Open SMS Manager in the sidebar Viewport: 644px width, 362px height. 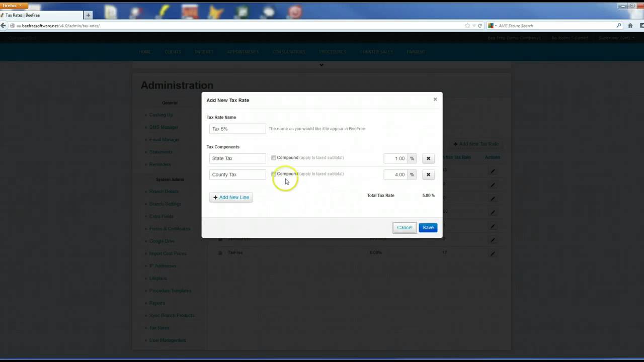[x=164, y=127]
